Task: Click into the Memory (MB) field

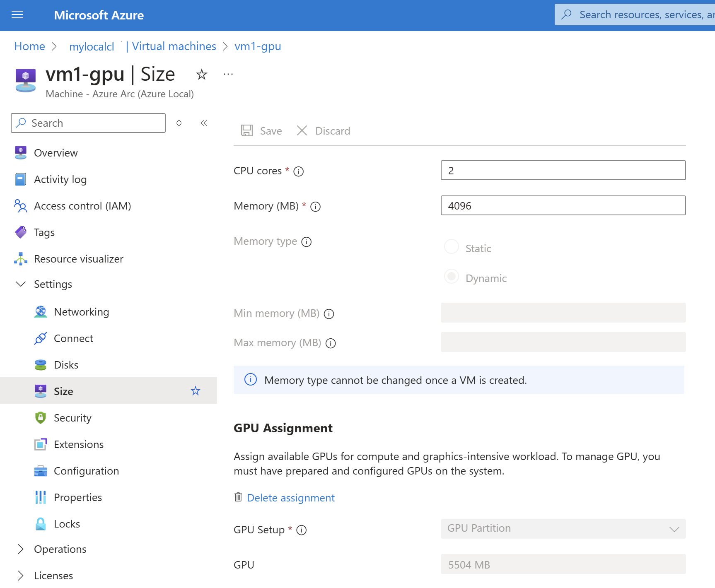Action: pyautogui.click(x=563, y=206)
